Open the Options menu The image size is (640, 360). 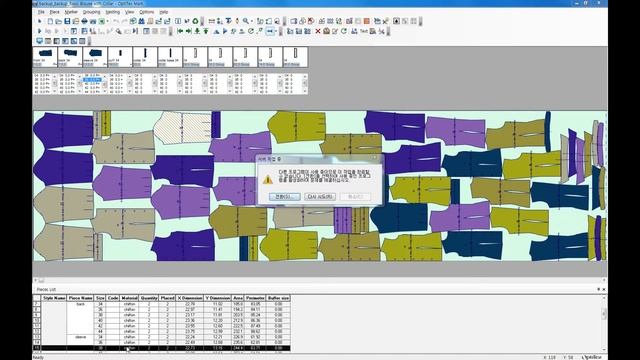pyautogui.click(x=147, y=12)
